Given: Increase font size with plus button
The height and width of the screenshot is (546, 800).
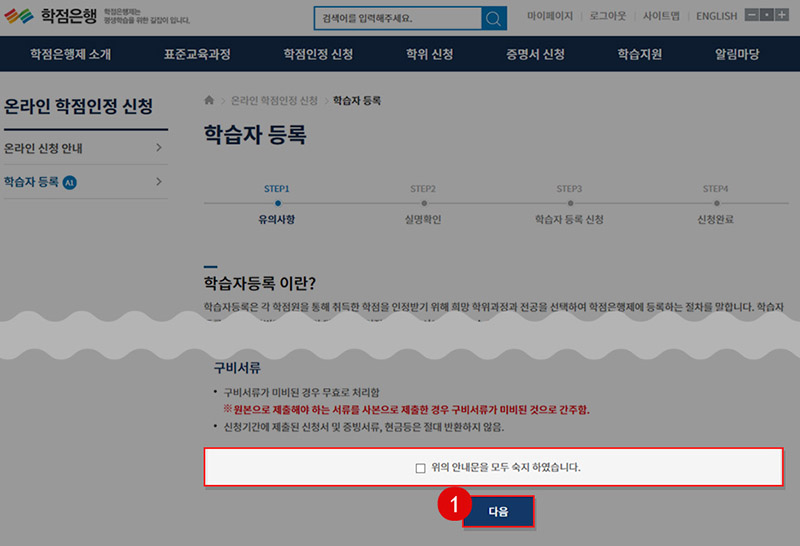Looking at the screenshot, I should [780, 17].
